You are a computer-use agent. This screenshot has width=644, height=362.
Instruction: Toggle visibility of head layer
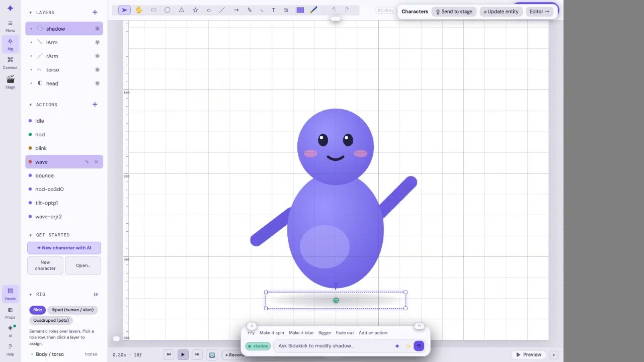(97, 83)
